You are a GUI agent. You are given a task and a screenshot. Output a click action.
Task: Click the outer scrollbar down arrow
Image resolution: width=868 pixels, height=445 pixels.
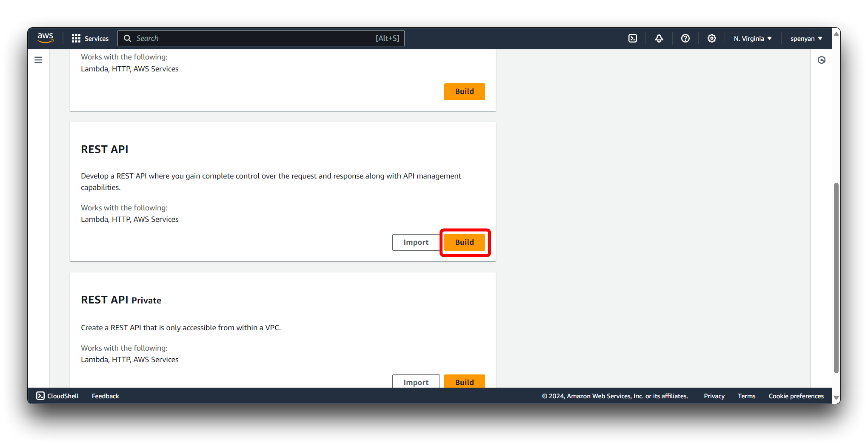pos(836,398)
